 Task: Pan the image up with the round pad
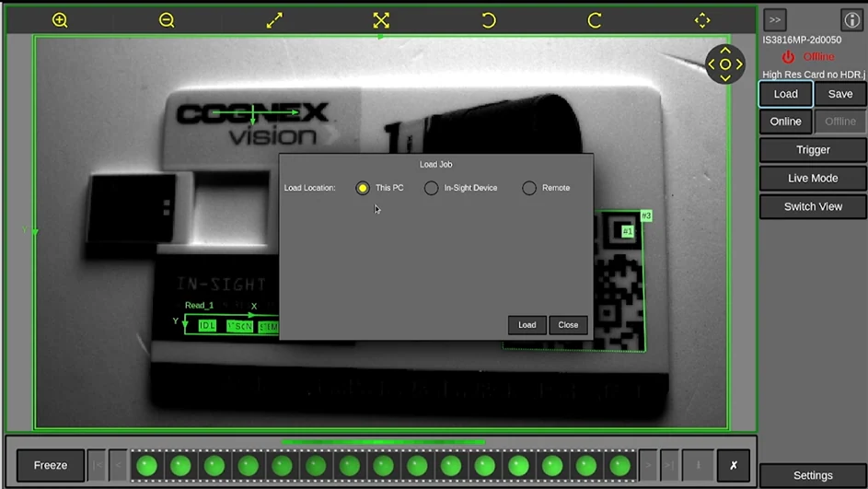725,51
